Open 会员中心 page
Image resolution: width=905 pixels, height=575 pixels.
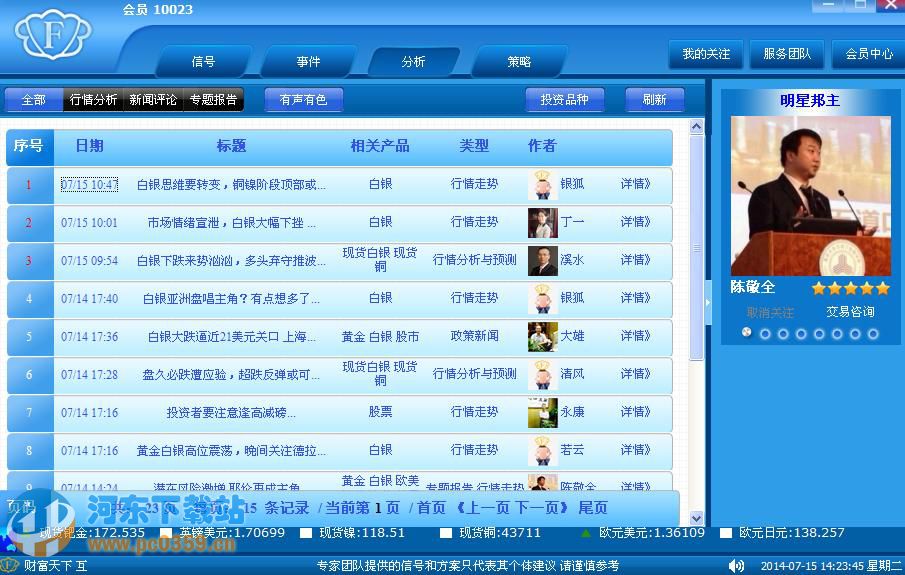coord(869,54)
